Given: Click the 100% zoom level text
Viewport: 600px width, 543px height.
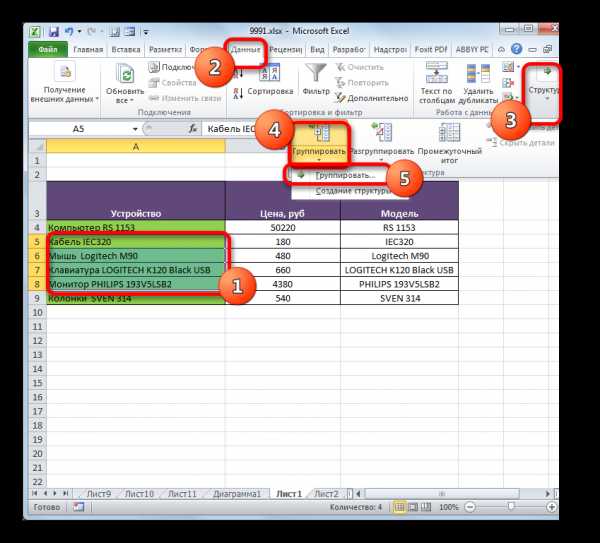Looking at the screenshot, I should pyautogui.click(x=448, y=507).
